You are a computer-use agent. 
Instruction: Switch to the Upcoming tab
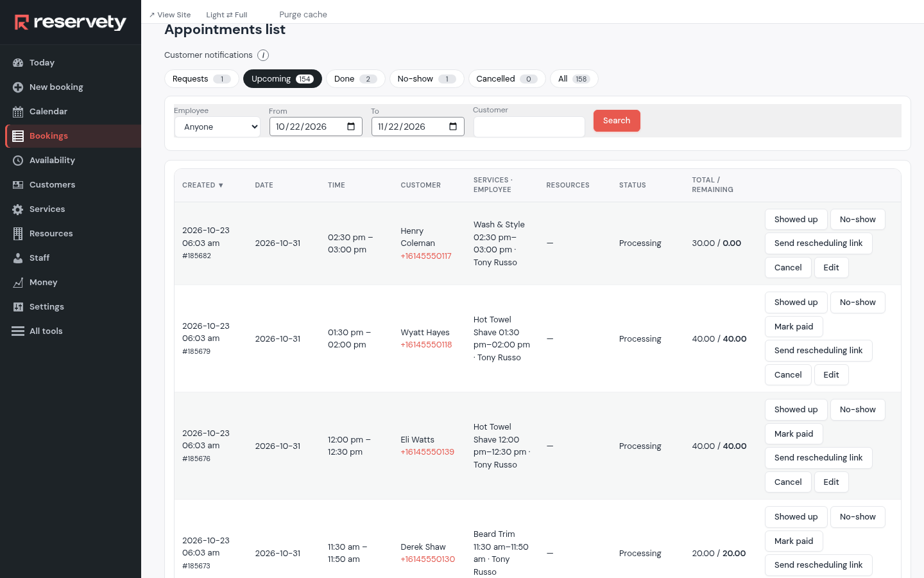[x=282, y=79]
